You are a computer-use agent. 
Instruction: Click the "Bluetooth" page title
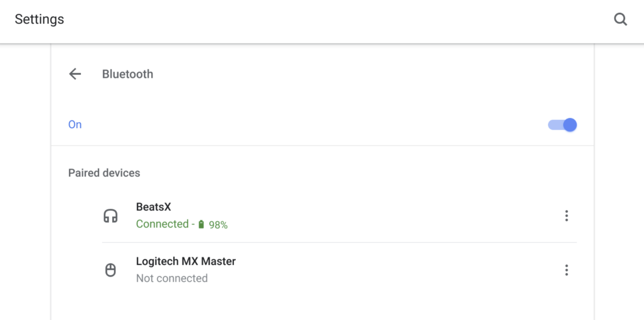(127, 74)
